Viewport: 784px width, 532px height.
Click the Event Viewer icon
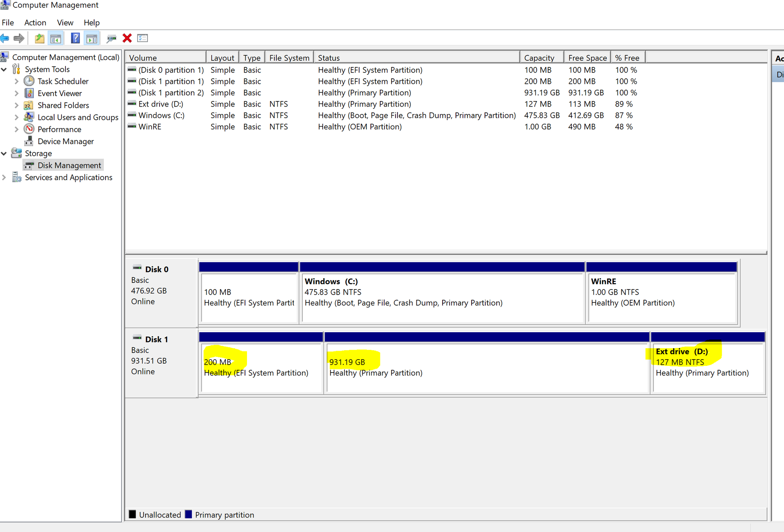click(x=29, y=93)
